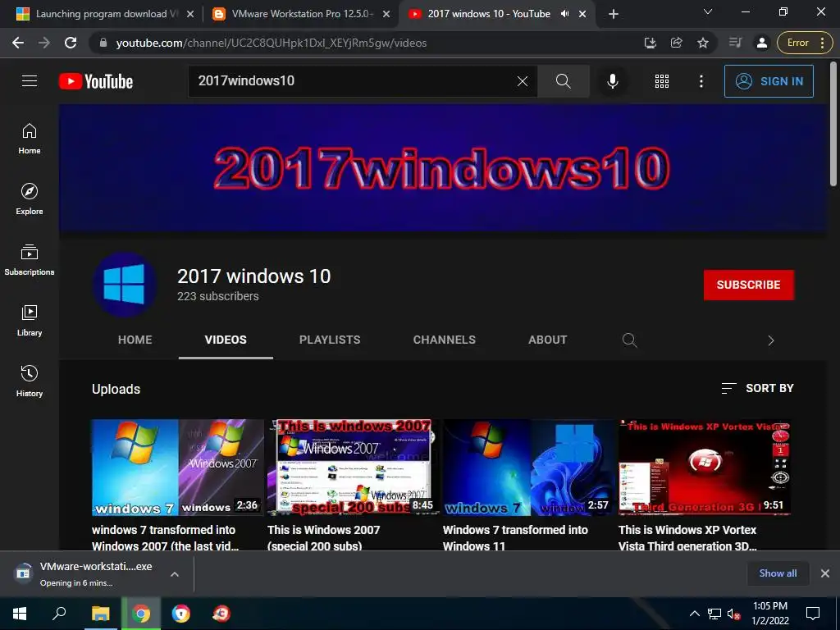
Task: Show all downloads
Action: point(778,573)
